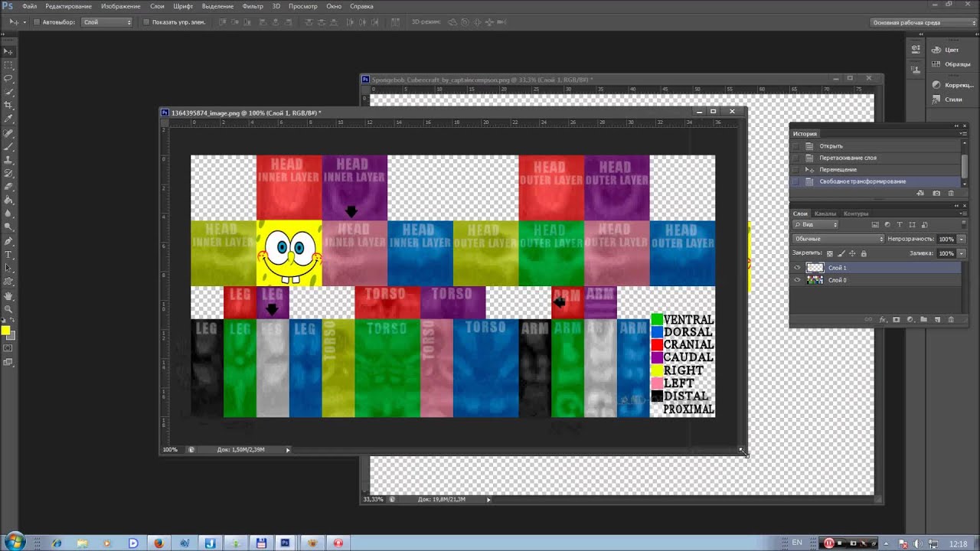Create new document from current history state
Screen dimensions: 980x551
pos(921,194)
